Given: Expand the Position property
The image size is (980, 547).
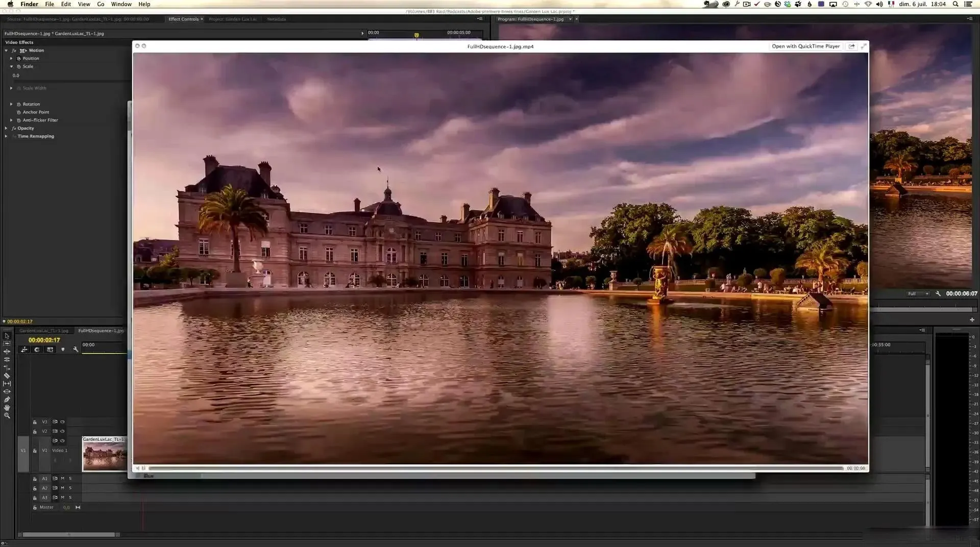Looking at the screenshot, I should pyautogui.click(x=11, y=59).
